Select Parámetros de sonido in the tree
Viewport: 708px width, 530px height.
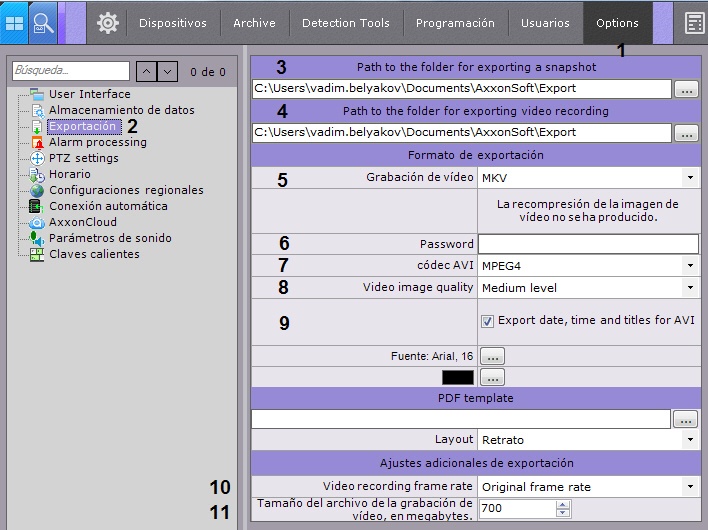[x=111, y=238]
